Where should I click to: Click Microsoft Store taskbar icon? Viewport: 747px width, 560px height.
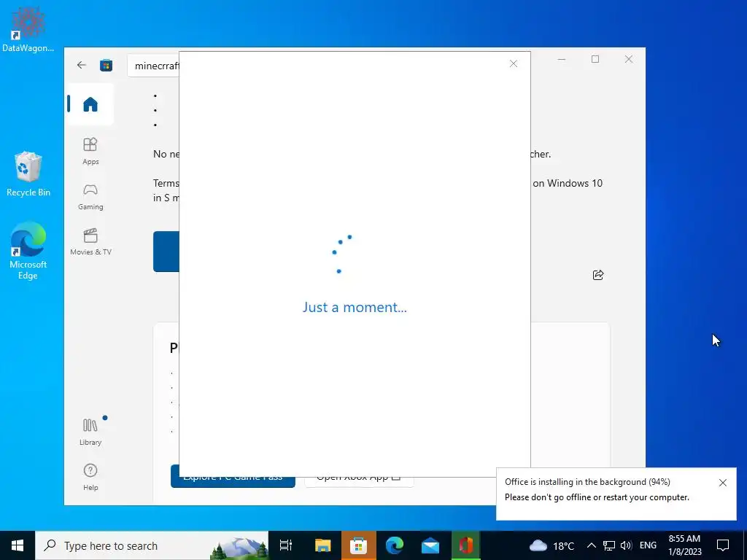click(x=358, y=545)
